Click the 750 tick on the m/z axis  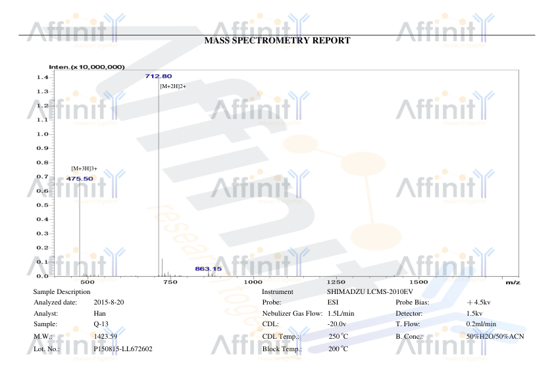coord(170,282)
